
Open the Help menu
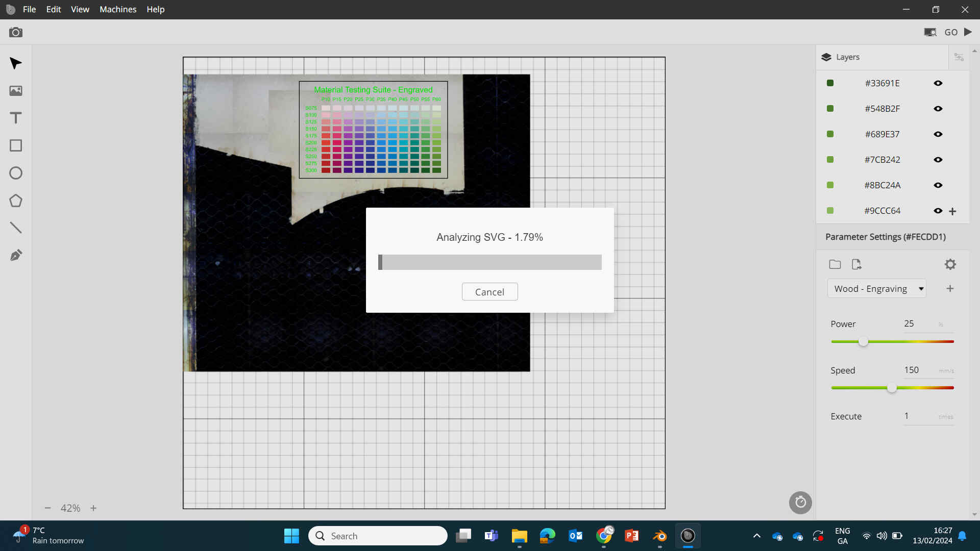[x=156, y=9]
